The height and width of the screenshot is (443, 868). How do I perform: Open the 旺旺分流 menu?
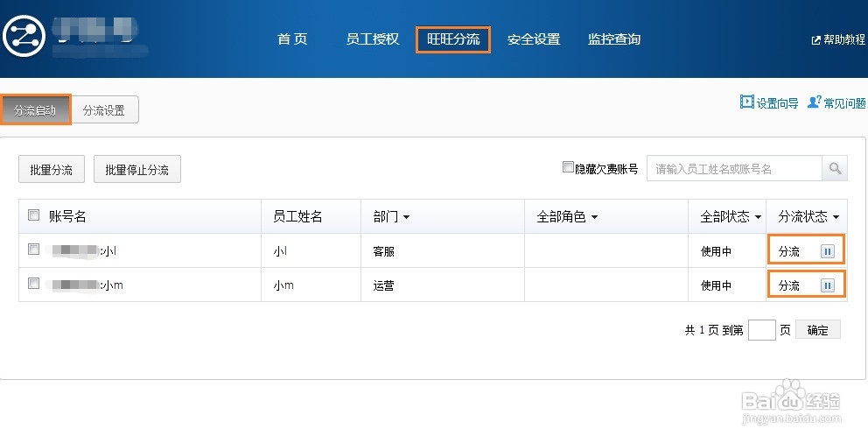[x=453, y=39]
